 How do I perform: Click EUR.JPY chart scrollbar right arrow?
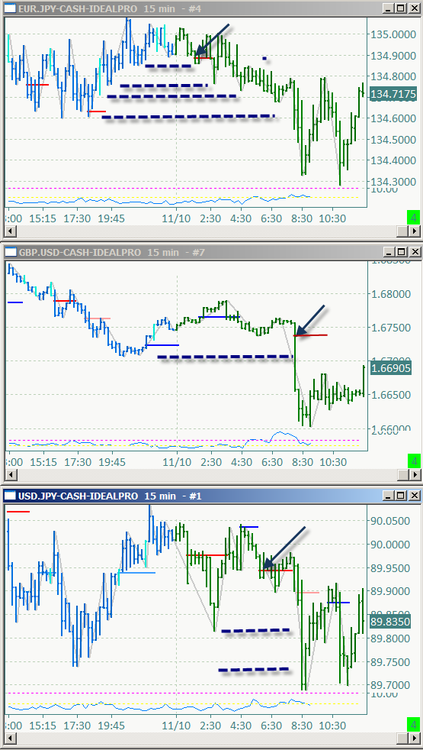click(x=414, y=232)
